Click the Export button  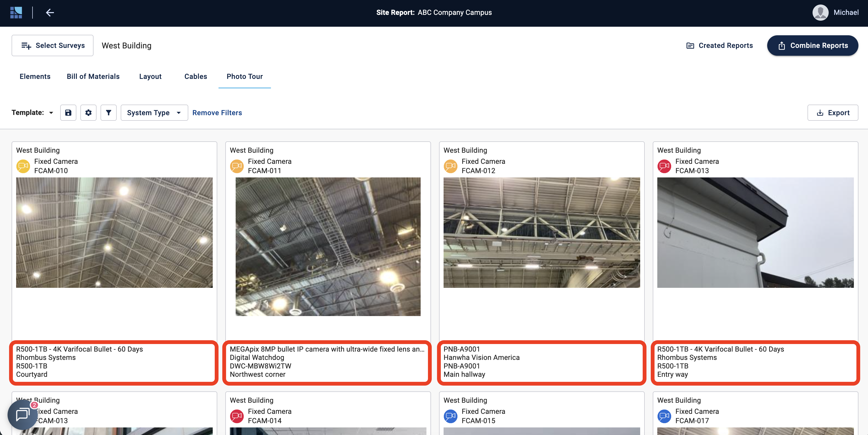coord(833,113)
